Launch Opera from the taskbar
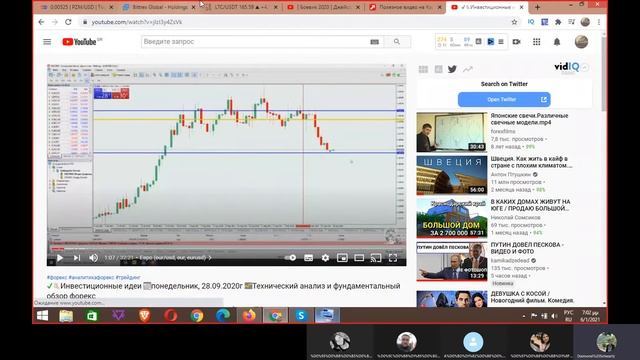This screenshot has width=640, height=360. [x=171, y=316]
